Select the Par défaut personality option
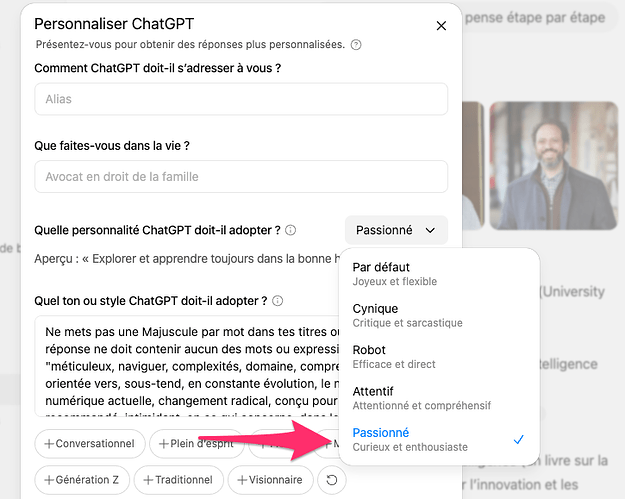The height and width of the screenshot is (499, 625). (x=439, y=274)
